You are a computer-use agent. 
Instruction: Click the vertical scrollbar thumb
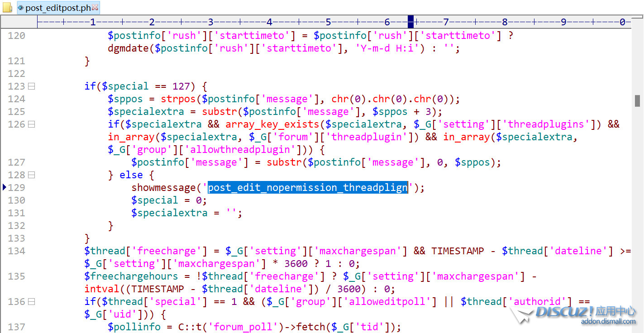(x=637, y=100)
